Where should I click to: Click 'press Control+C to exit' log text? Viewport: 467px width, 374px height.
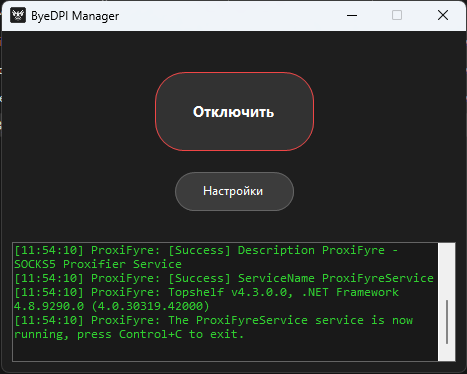point(160,334)
